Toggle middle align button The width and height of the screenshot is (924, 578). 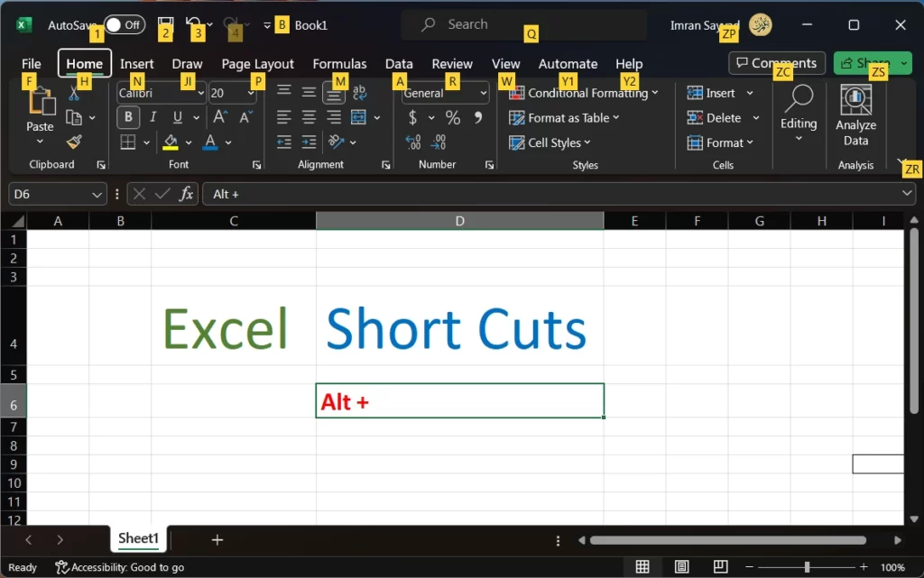coord(309,92)
